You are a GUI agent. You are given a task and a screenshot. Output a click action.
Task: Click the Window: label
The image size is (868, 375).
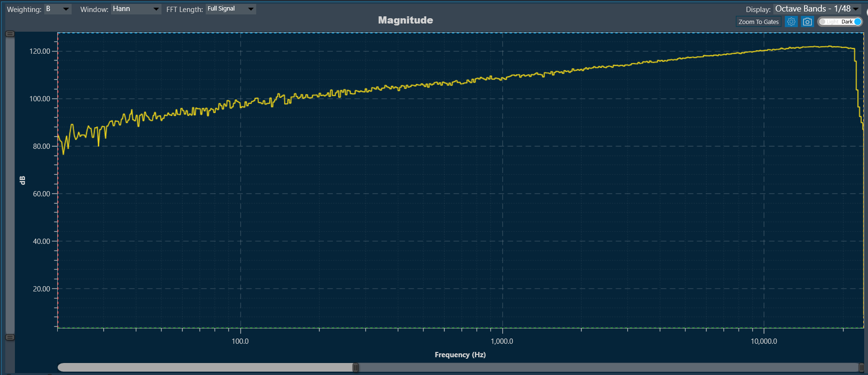[x=94, y=10]
